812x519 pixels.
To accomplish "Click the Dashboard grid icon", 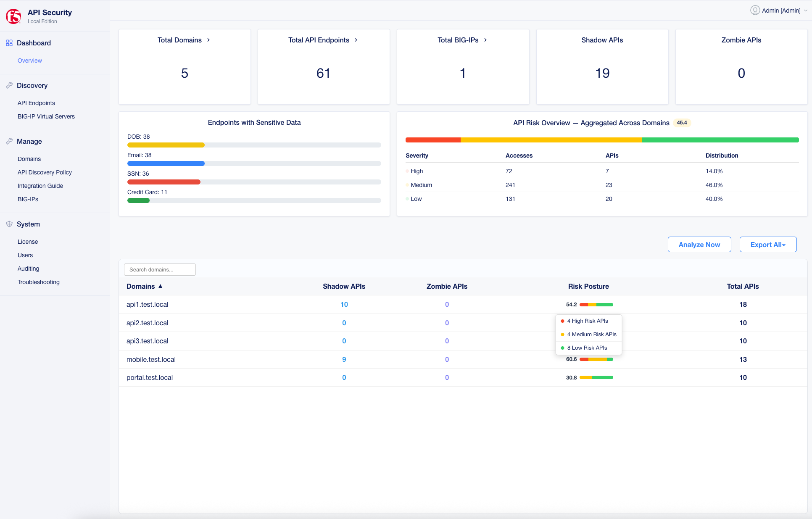I will 9,43.
